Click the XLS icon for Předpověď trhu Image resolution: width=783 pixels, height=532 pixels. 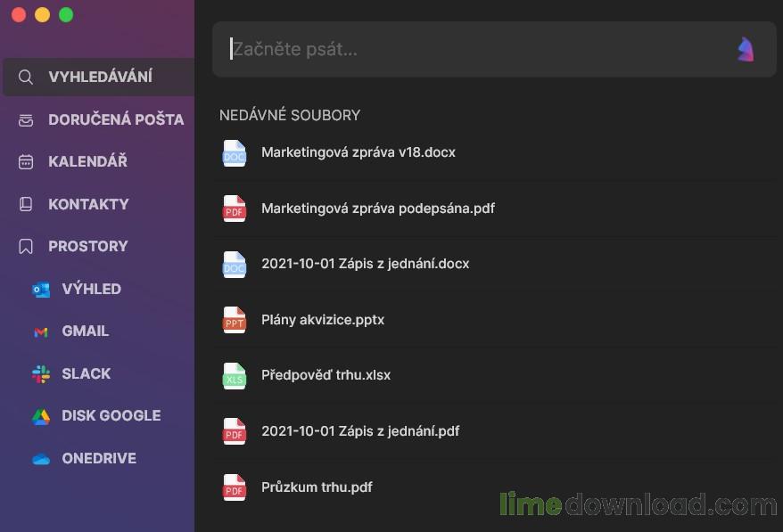click(234, 375)
